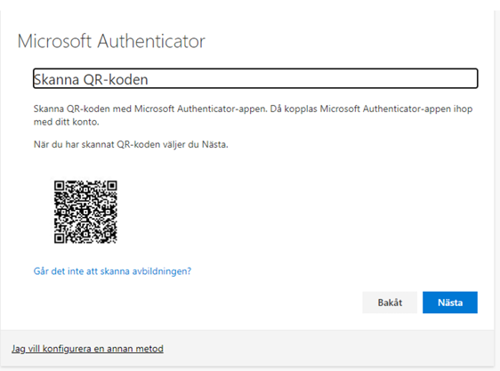Click the QR code's bottom-right corner area
500x371 pixels.
click(112, 238)
